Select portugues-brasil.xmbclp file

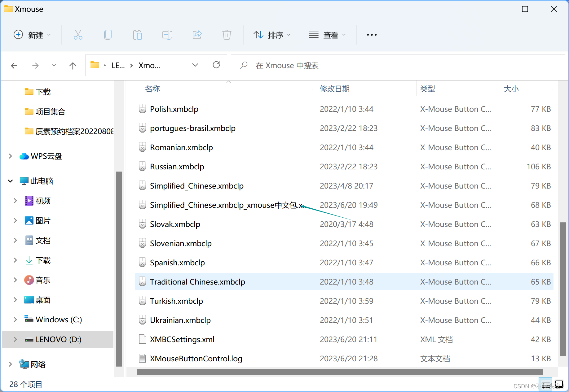click(x=344, y=128)
